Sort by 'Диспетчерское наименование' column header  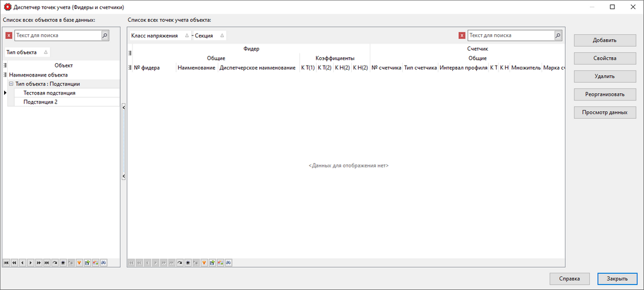pyautogui.click(x=257, y=68)
